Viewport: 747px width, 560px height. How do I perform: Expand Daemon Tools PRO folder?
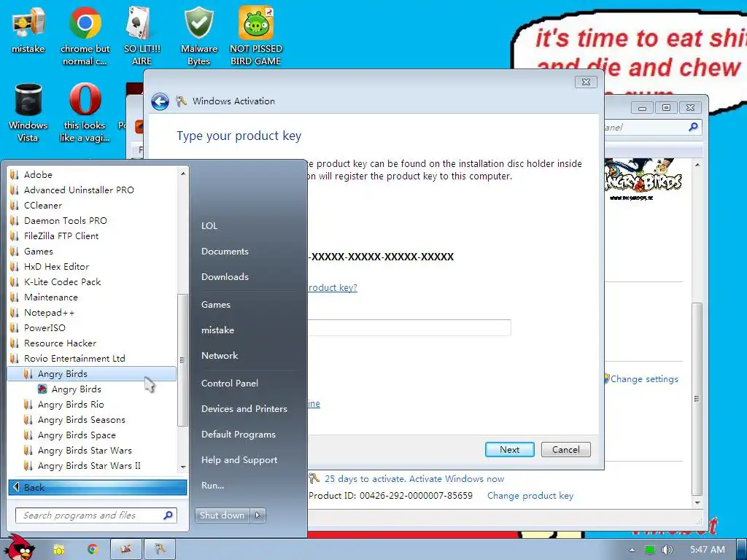click(x=93, y=220)
